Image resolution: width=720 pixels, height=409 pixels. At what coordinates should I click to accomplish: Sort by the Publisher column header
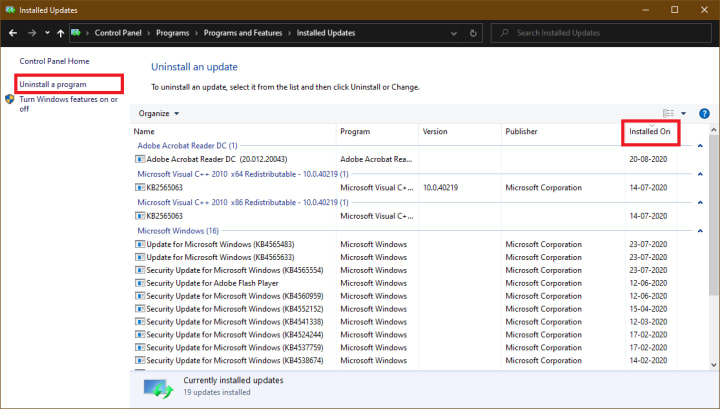(x=521, y=131)
